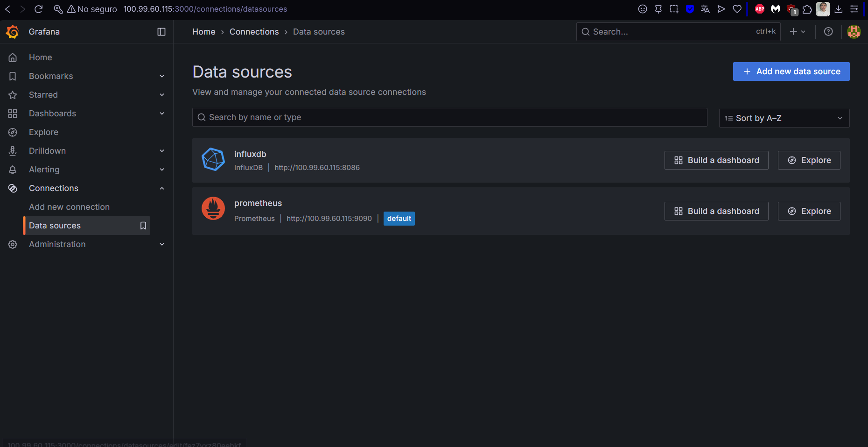This screenshot has height=447, width=868.
Task: Click the Add new data source button
Action: (x=791, y=71)
